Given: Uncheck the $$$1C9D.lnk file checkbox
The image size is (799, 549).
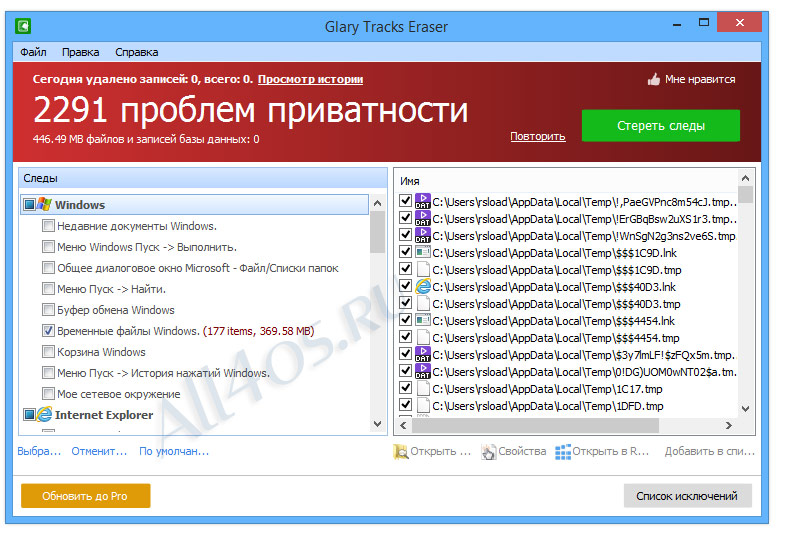Looking at the screenshot, I should [x=406, y=252].
